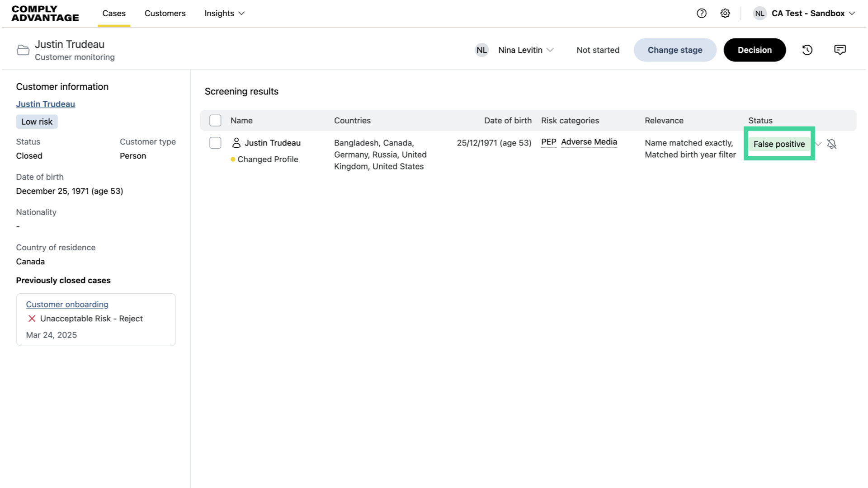Open settings gear icon
Viewport: 868px width, 488px height.
click(x=725, y=13)
